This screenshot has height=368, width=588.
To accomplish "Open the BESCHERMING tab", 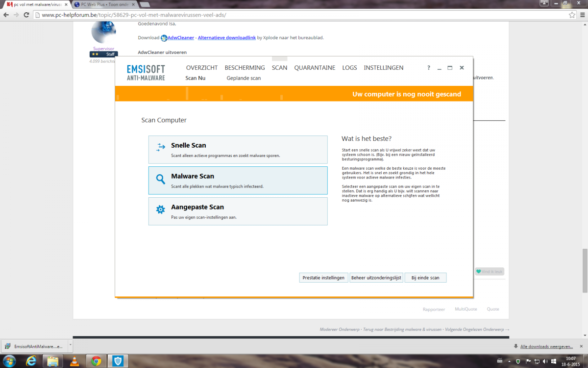I will (x=245, y=68).
